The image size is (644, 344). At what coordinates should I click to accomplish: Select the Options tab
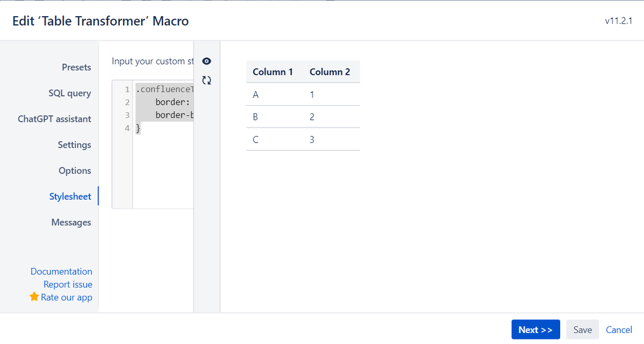tap(75, 171)
